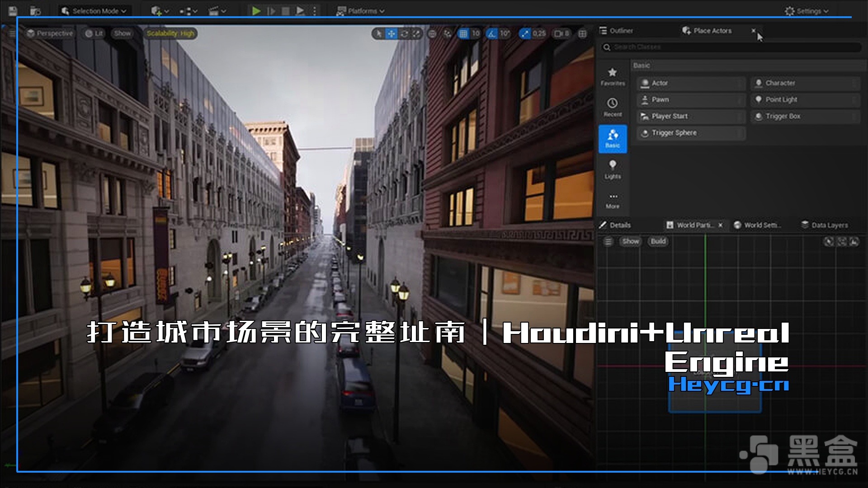Viewport: 868px width, 488px height.
Task: Click the Stop playback square button
Action: click(x=286, y=11)
